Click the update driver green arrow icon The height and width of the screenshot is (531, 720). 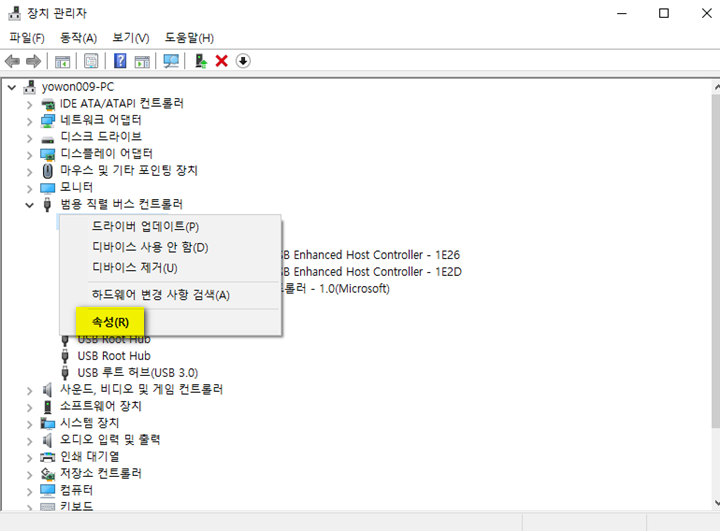pos(201,61)
